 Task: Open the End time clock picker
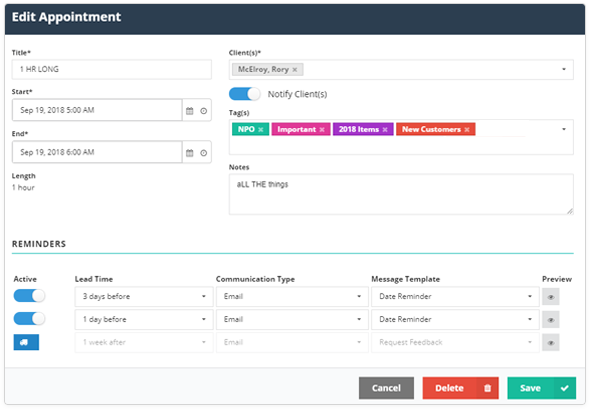click(204, 153)
